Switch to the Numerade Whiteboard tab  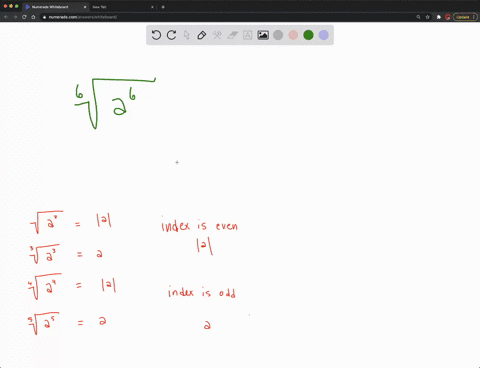tap(55, 7)
